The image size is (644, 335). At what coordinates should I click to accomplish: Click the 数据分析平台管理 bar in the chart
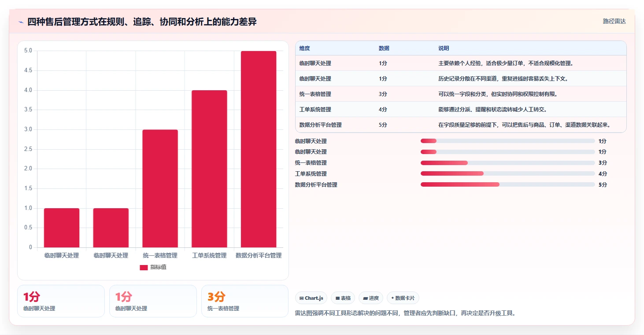click(x=259, y=149)
